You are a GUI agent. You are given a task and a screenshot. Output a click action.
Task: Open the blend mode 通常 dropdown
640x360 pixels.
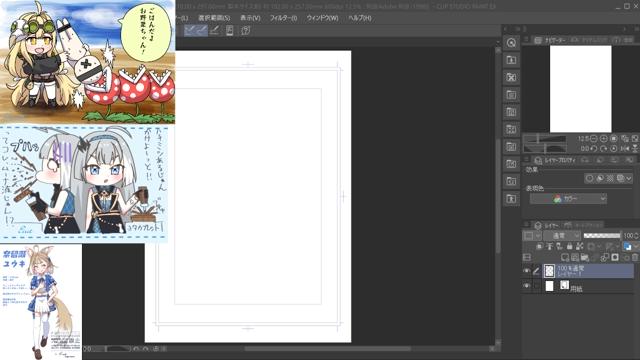[x=562, y=236]
